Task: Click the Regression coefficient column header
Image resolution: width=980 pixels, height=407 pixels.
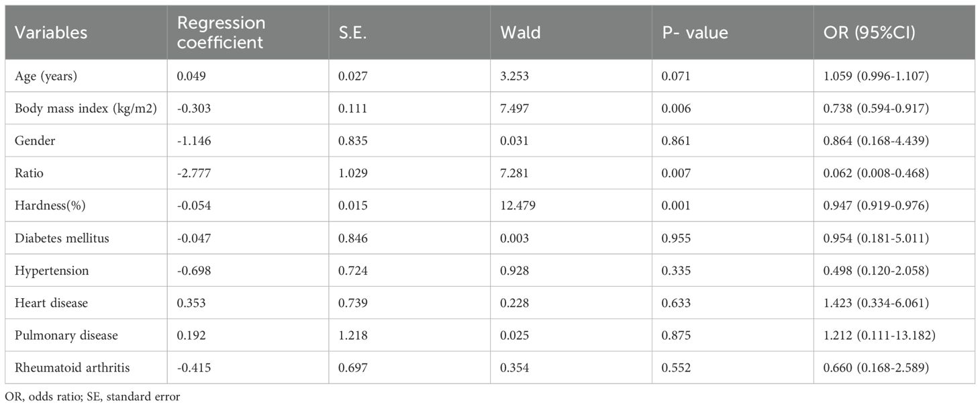Action: point(221,32)
